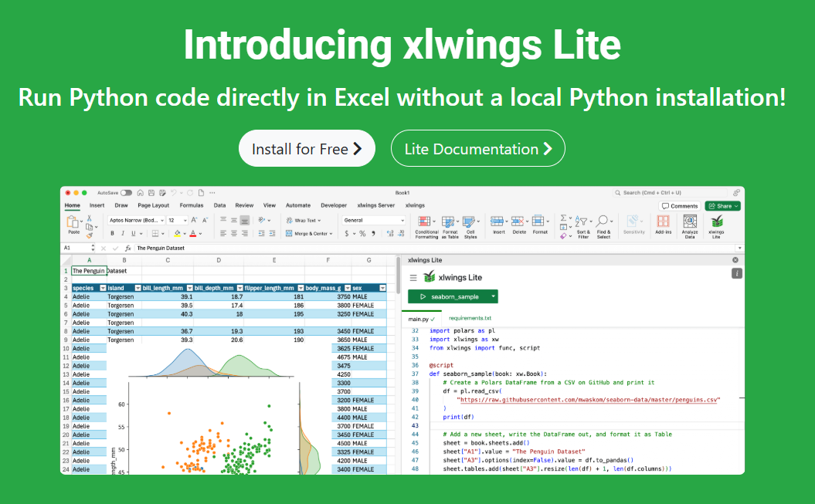This screenshot has height=504, width=815.
Task: Toggle Center horizontal alignment
Action: pyautogui.click(x=234, y=234)
